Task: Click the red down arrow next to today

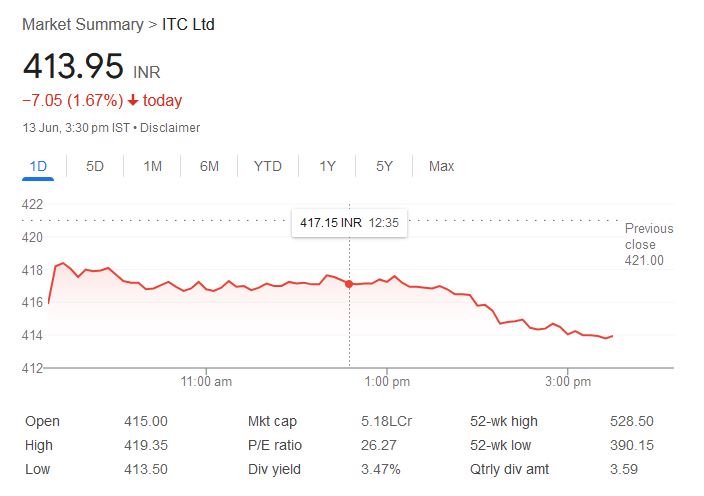Action: point(133,101)
